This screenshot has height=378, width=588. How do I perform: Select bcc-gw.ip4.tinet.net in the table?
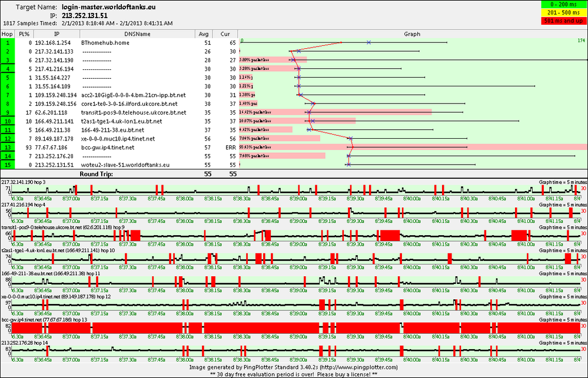pos(108,147)
